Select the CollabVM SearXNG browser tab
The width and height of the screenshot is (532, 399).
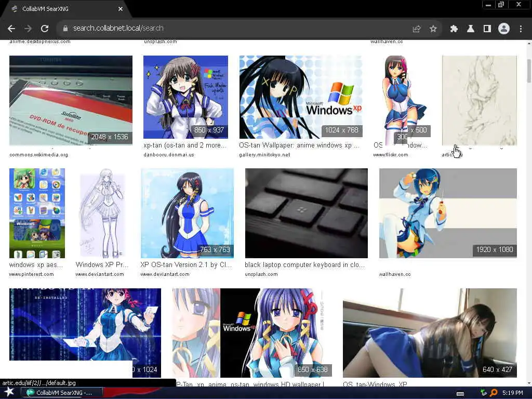coord(66,9)
